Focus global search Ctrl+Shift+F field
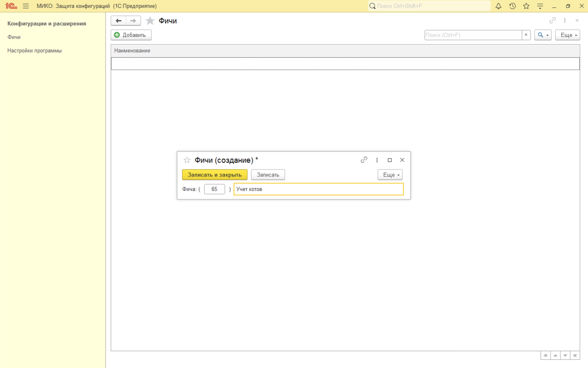588x368 pixels. [429, 6]
